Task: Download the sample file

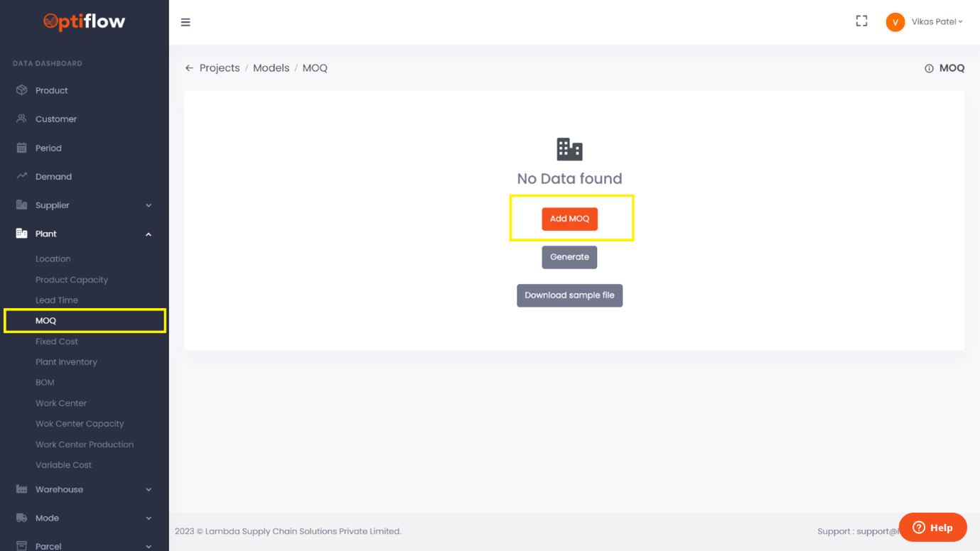Action: [x=569, y=295]
